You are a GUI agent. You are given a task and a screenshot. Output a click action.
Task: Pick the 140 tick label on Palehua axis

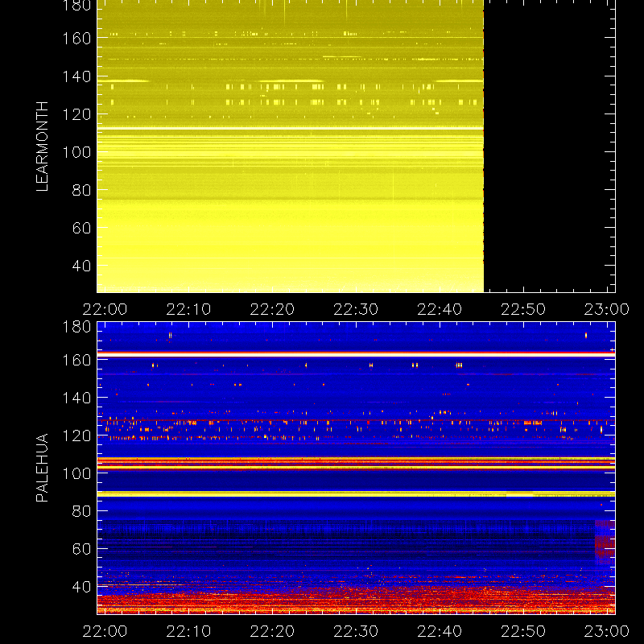(x=76, y=398)
